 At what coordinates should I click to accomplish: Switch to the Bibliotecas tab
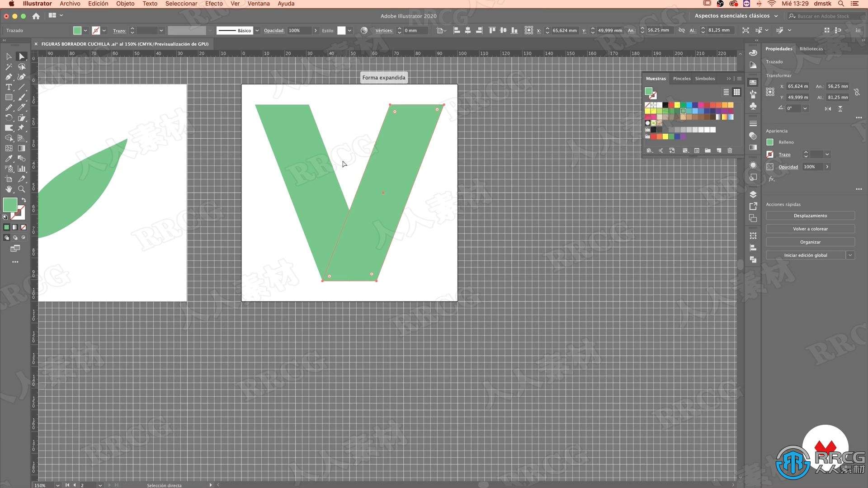point(811,49)
